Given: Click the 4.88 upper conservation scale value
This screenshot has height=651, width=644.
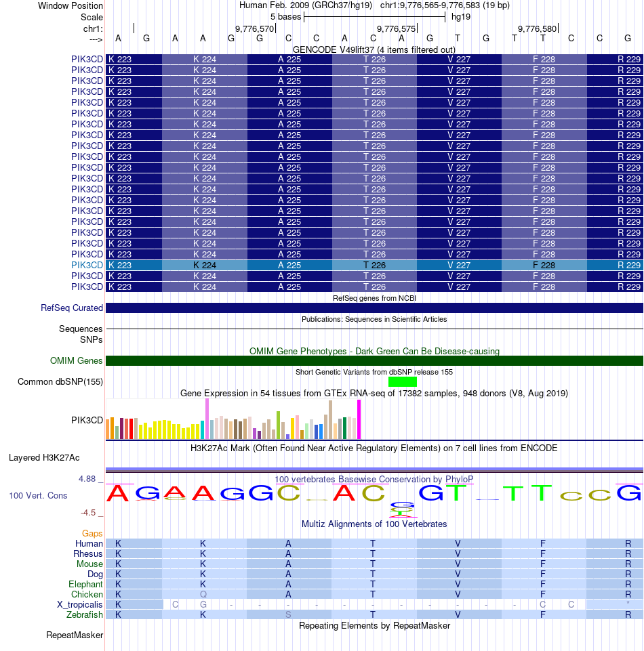Looking at the screenshot, I should pos(87,479).
